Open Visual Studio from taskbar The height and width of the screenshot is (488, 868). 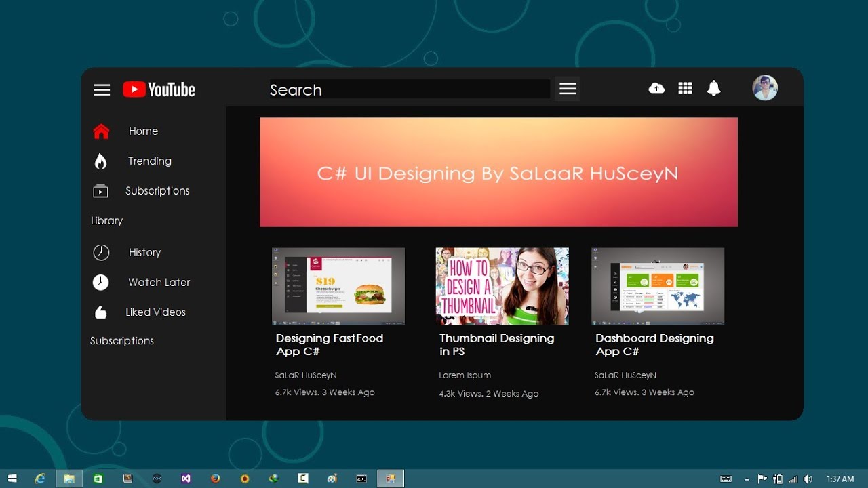point(186,479)
